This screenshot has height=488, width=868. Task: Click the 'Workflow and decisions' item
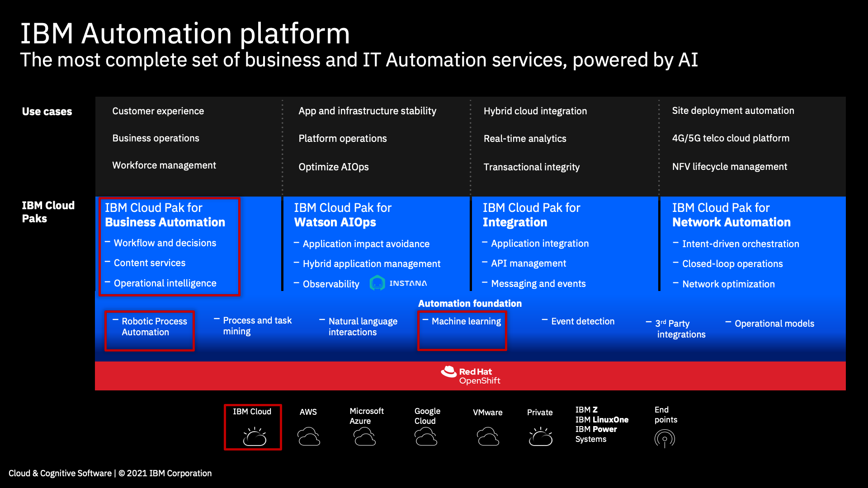tap(165, 243)
